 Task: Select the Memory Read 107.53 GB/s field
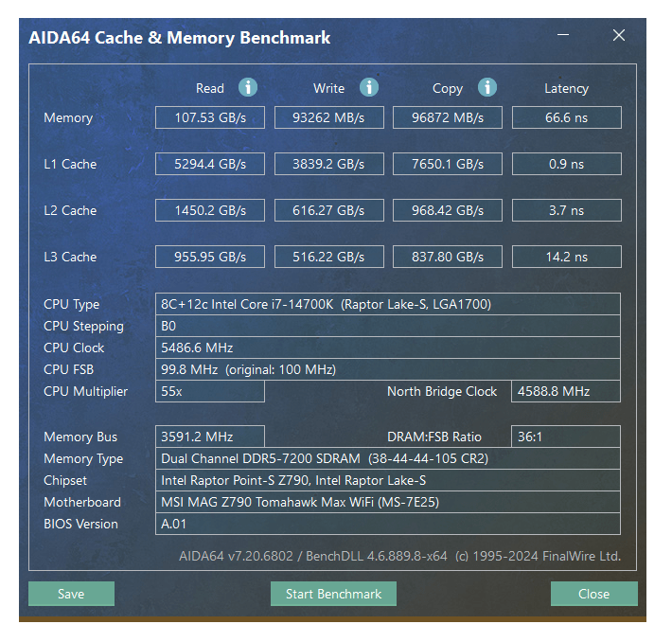210,117
